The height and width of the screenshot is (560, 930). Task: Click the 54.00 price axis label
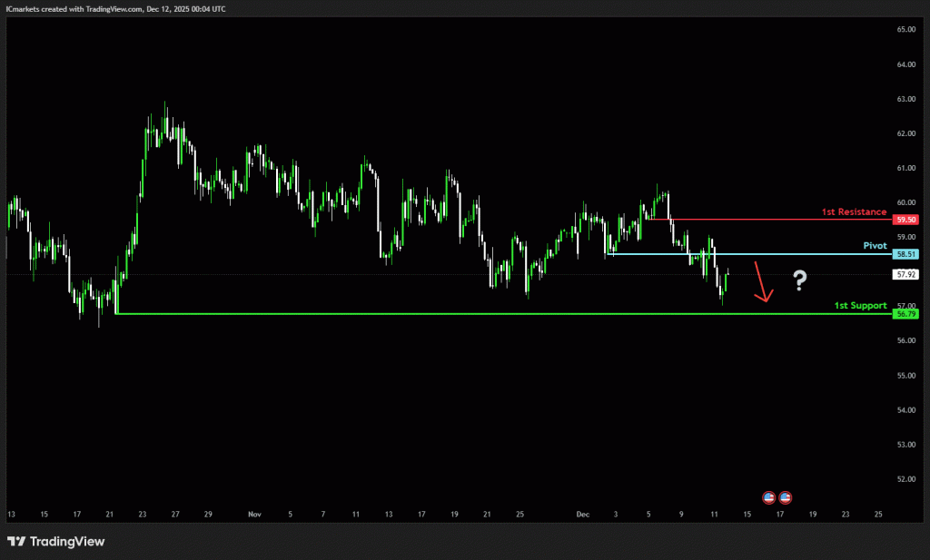click(905, 410)
